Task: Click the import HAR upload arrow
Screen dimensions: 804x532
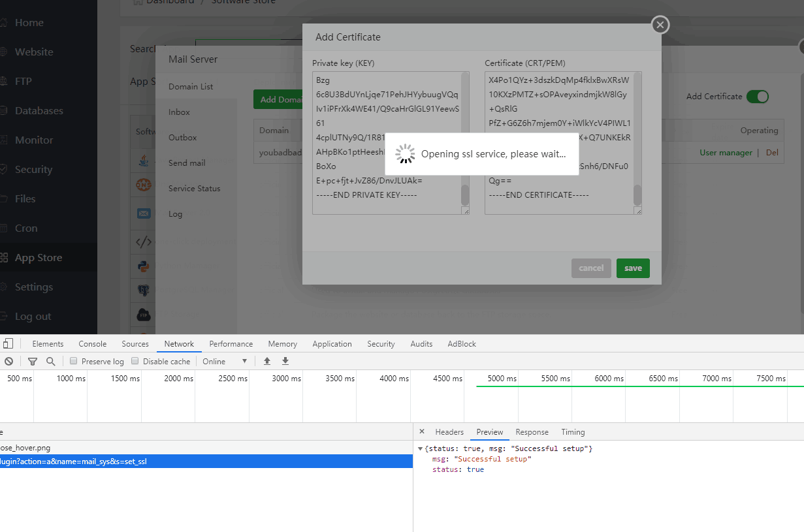Action: tap(266, 361)
